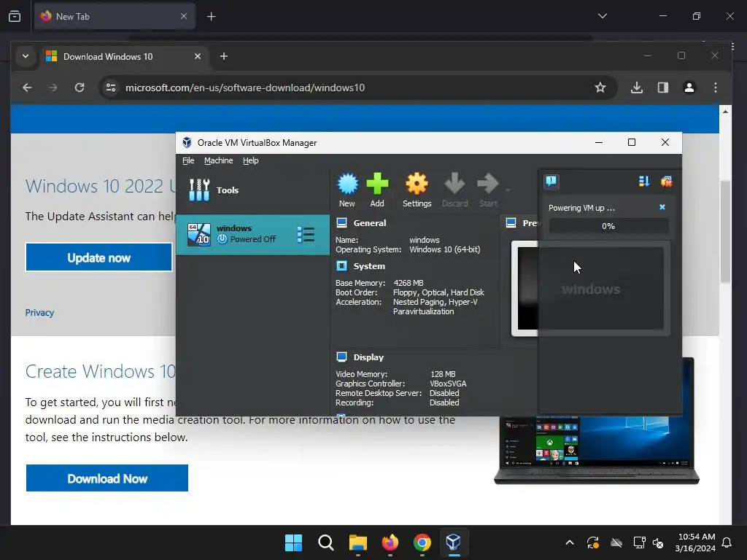Toggle Chrome side panel icon
The height and width of the screenshot is (560, 747).
[663, 87]
